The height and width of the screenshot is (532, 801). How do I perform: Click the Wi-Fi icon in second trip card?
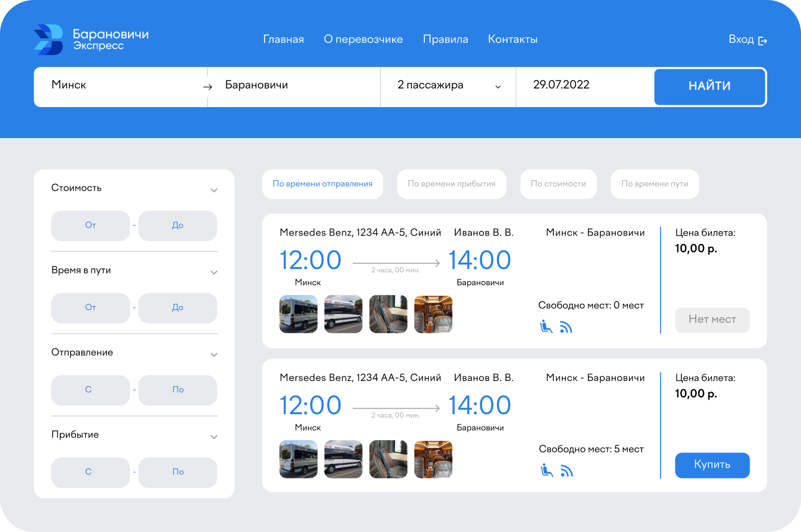[566, 471]
